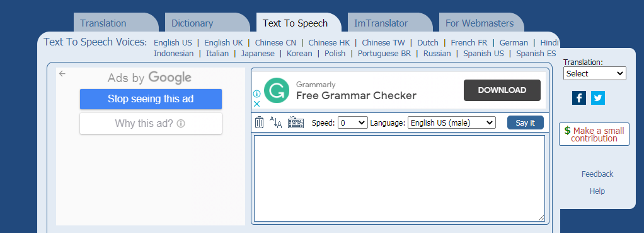Open the Language dropdown
The height and width of the screenshot is (233, 644).
[452, 122]
